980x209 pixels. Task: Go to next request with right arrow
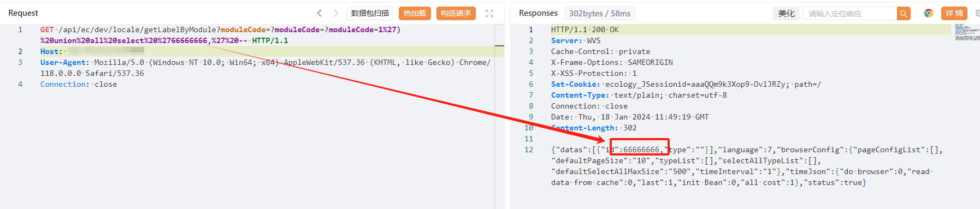point(336,13)
